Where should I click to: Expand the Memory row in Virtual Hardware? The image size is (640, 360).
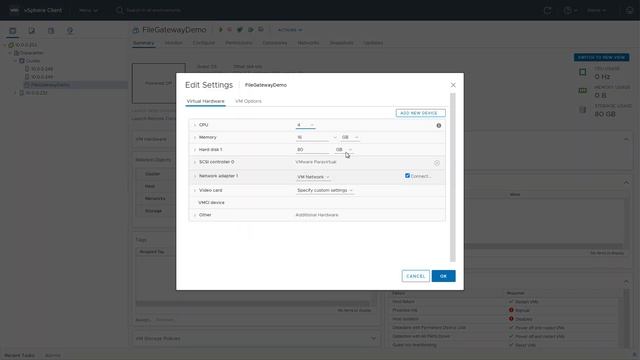pyautogui.click(x=195, y=138)
